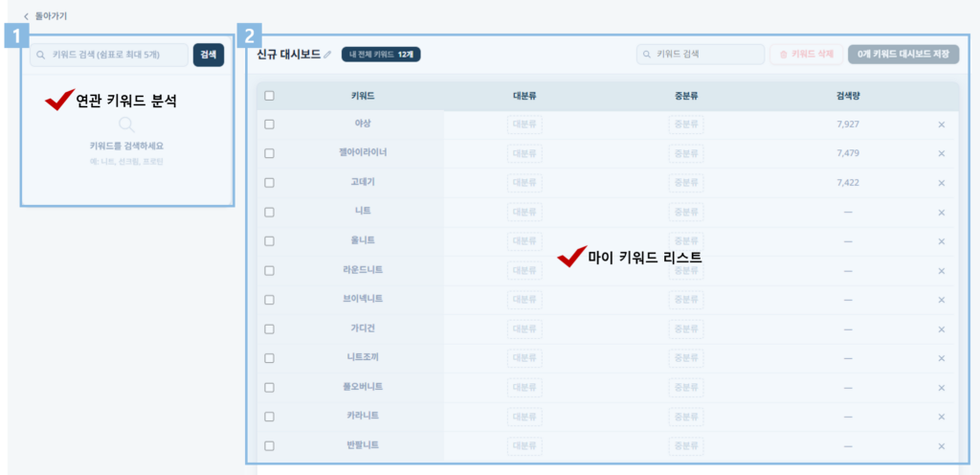The image size is (980, 475).
Task: Click the 7,927 search volume value
Action: [848, 124]
